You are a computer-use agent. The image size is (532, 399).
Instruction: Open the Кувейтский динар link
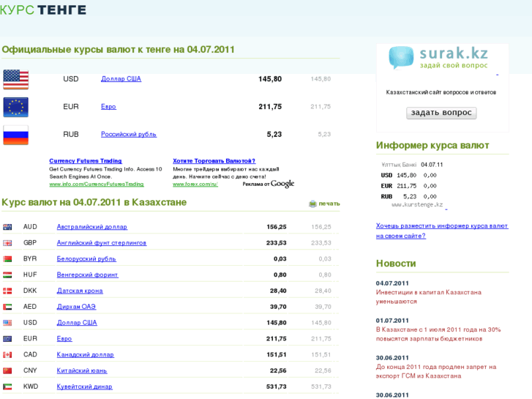point(84,387)
